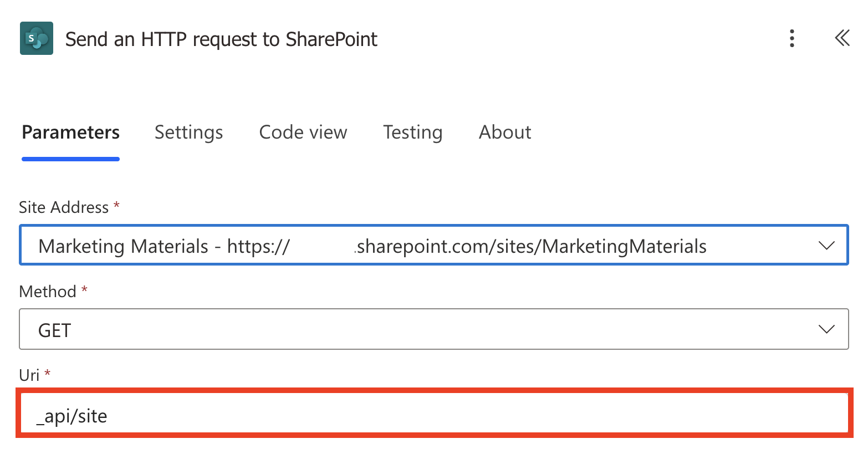Expand the Method dropdown chevron arrow
Image resolution: width=868 pixels, height=459 pixels.
826,330
